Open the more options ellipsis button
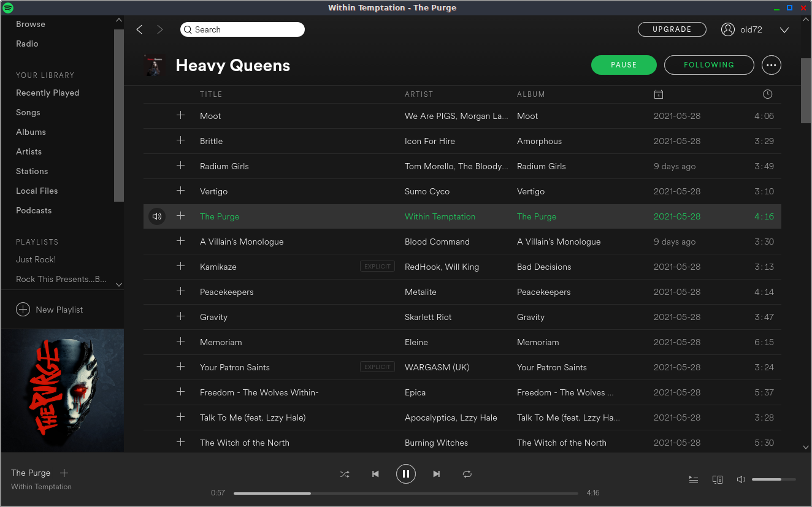 point(772,65)
